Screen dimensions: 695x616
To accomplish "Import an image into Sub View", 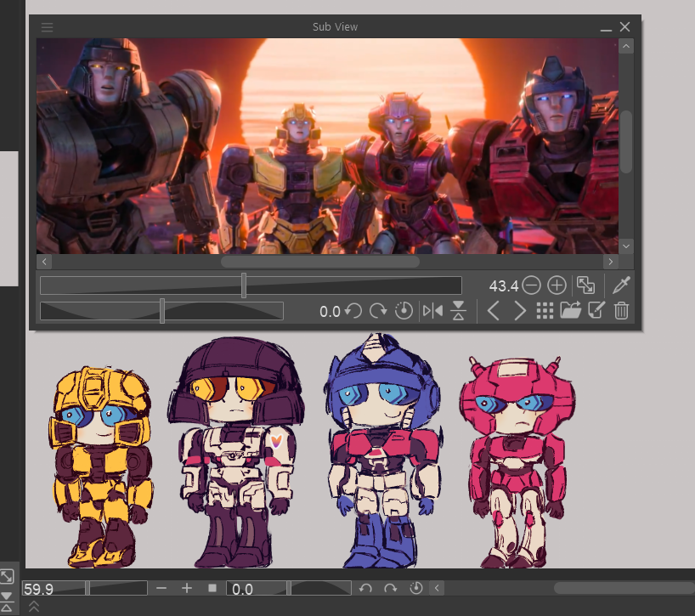I will pyautogui.click(x=570, y=310).
